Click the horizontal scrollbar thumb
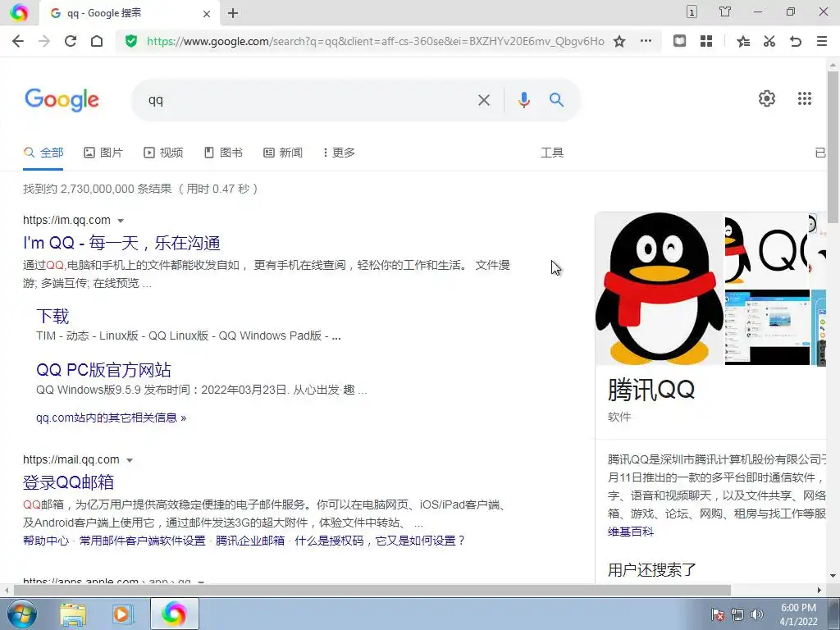The image size is (840, 630). tap(372, 590)
